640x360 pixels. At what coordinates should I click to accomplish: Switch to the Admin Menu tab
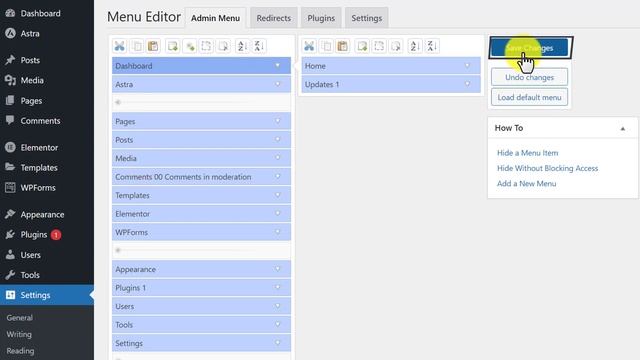(216, 18)
